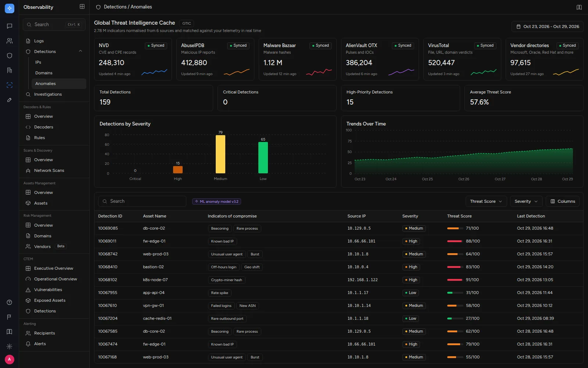The width and height of the screenshot is (588, 368).
Task: Open the Oct 23 - Oct 29 date picker
Action: 548,26
